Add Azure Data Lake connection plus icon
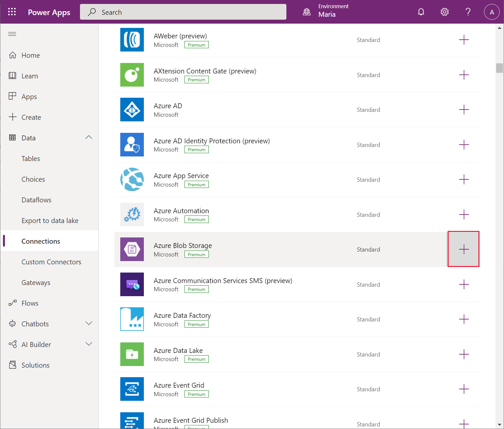Screen dimensions: 504x429 coord(464,354)
